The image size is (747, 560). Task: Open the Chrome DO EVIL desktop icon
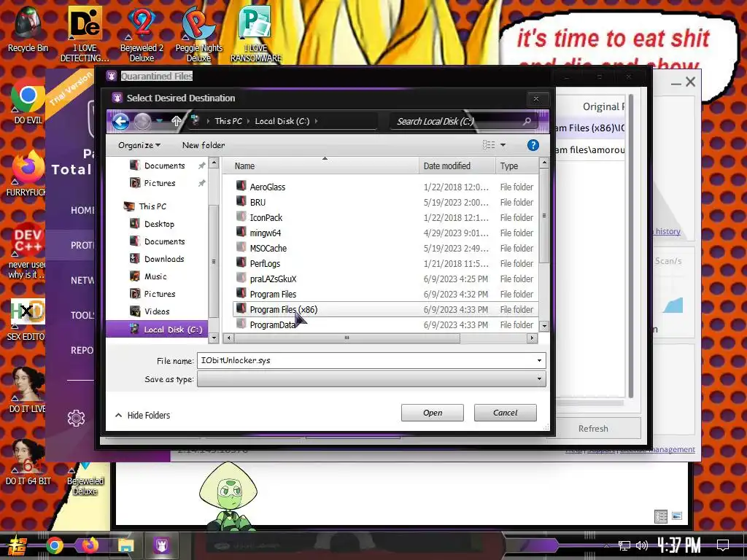tap(28, 101)
